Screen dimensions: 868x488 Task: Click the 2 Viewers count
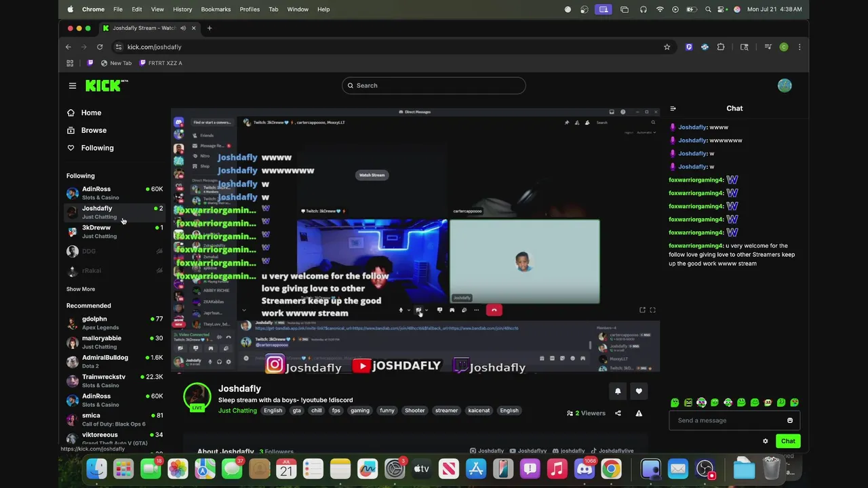(586, 413)
